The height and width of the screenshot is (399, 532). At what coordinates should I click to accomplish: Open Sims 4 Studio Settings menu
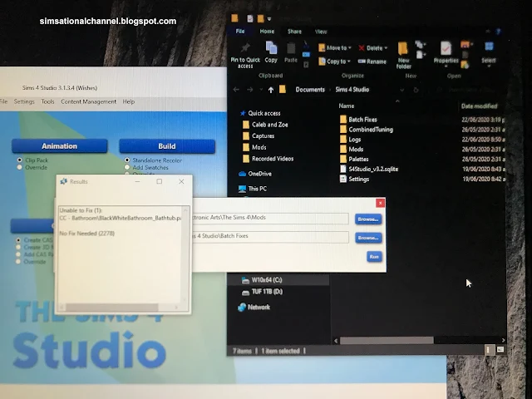[24, 101]
